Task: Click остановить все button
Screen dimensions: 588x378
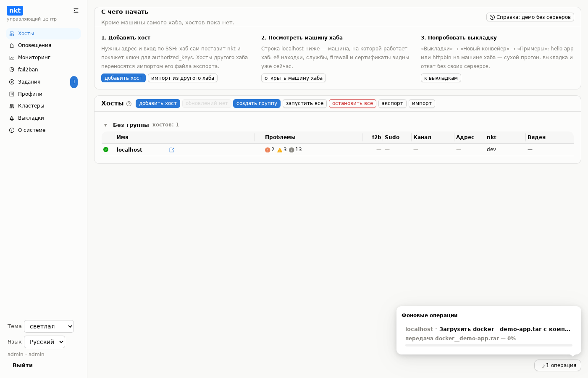Action: (x=352, y=103)
